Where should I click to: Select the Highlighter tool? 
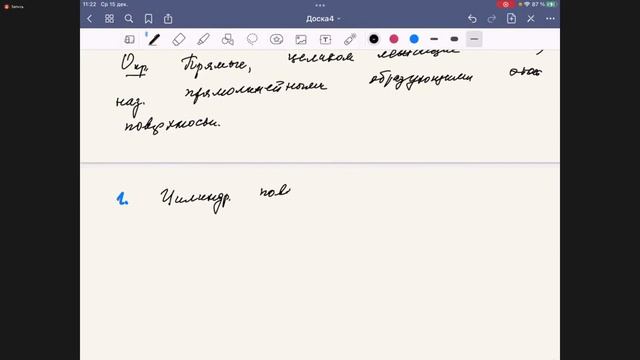(203, 40)
